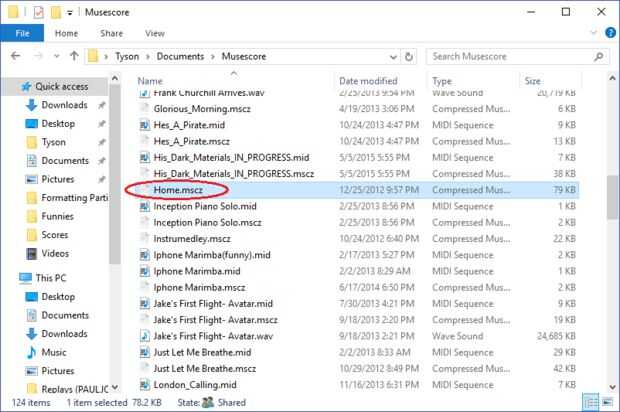Select the Hes_A_Pirate.mid file icon
Screen dimensions: 620x412
[x=145, y=125]
